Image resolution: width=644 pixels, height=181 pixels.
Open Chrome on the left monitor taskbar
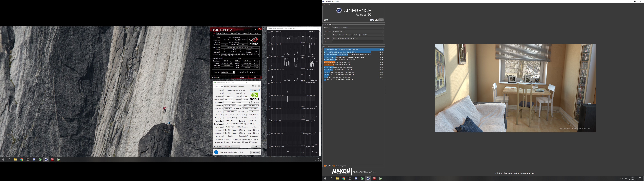point(22,160)
